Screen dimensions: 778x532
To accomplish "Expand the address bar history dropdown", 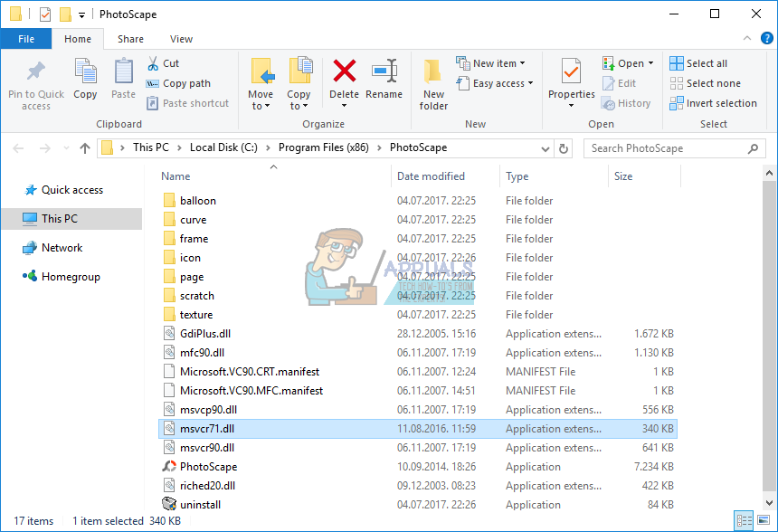I will [x=545, y=149].
